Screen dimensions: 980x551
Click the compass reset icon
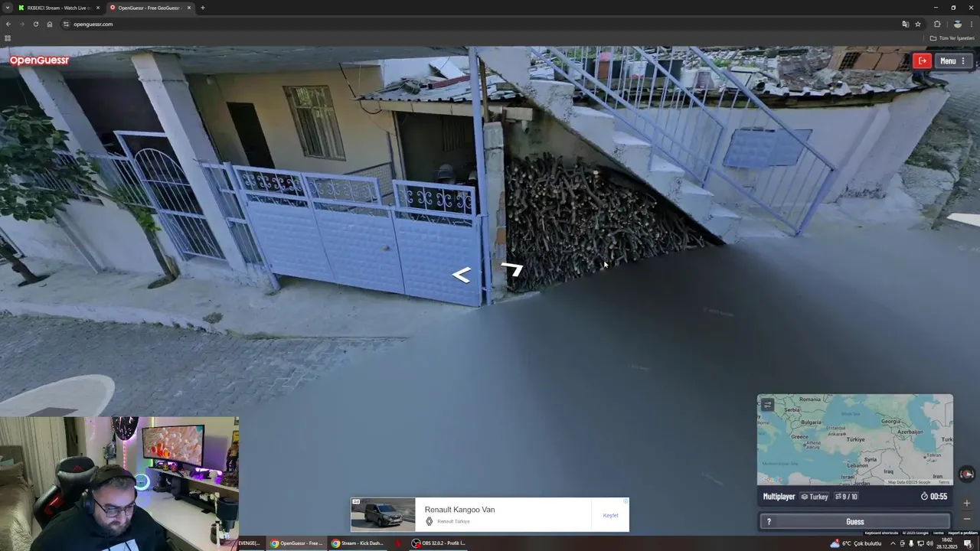click(x=967, y=474)
